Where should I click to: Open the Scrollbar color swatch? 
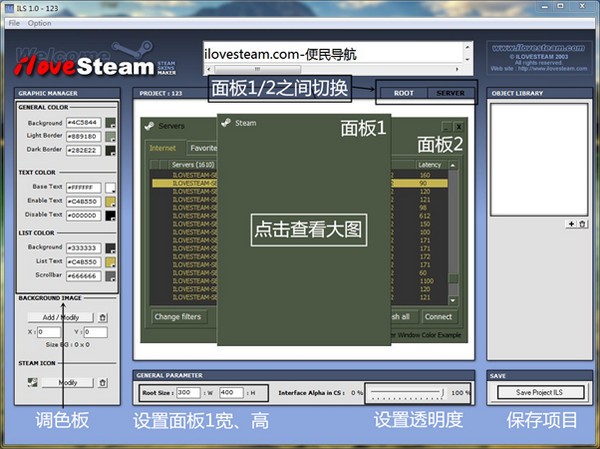point(110,276)
